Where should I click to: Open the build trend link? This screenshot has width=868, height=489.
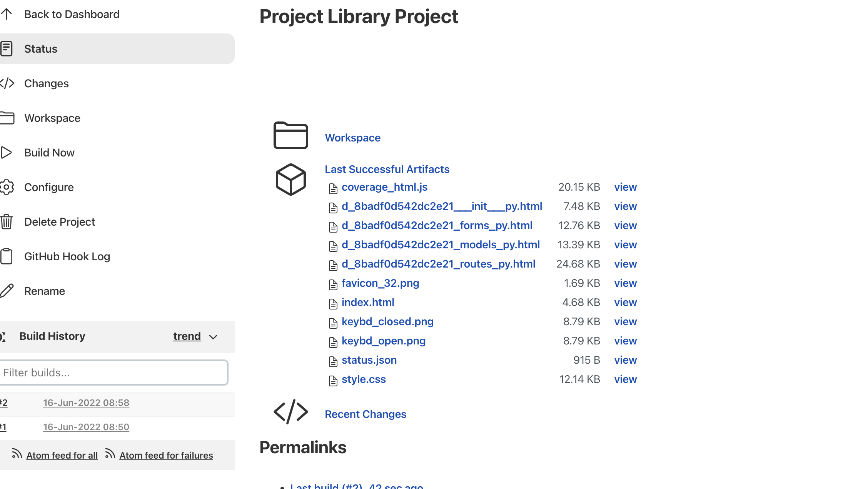tap(187, 336)
